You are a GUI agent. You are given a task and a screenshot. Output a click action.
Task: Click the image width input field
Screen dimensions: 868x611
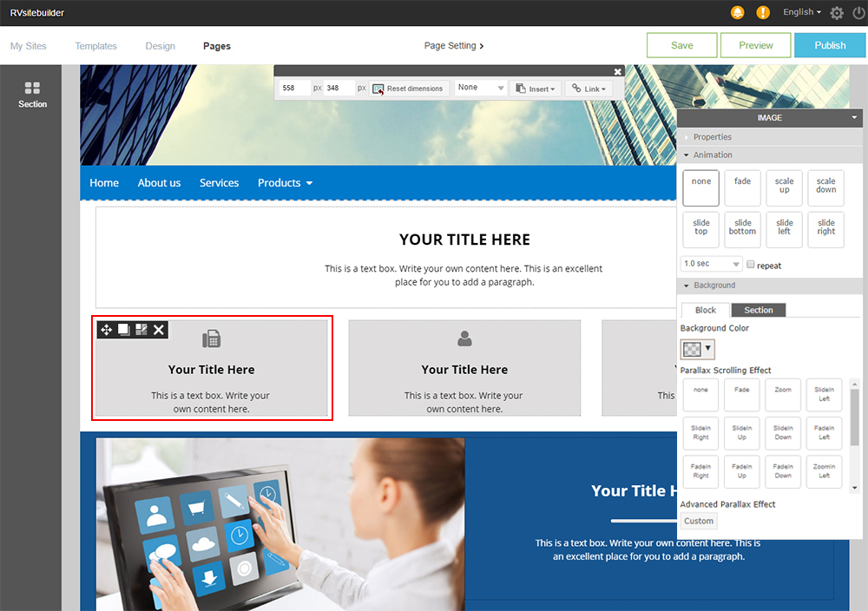tap(294, 89)
